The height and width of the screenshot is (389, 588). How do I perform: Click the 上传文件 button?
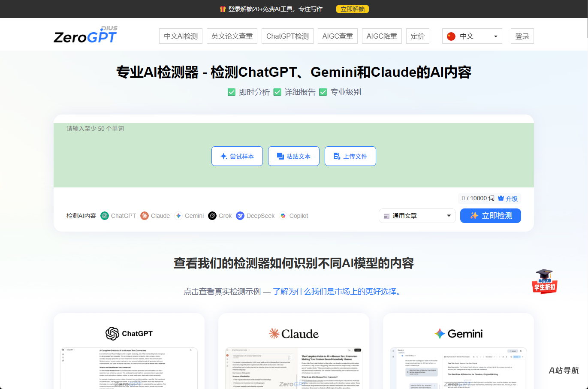350,156
